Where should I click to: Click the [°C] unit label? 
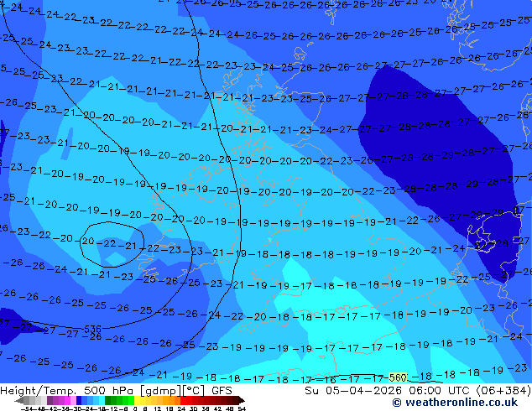[x=194, y=391]
